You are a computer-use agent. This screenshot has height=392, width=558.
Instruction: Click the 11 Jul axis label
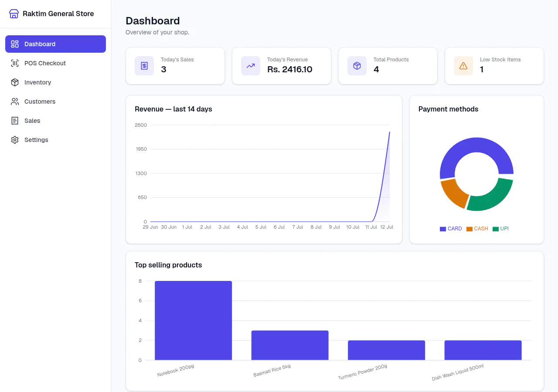pyautogui.click(x=371, y=227)
